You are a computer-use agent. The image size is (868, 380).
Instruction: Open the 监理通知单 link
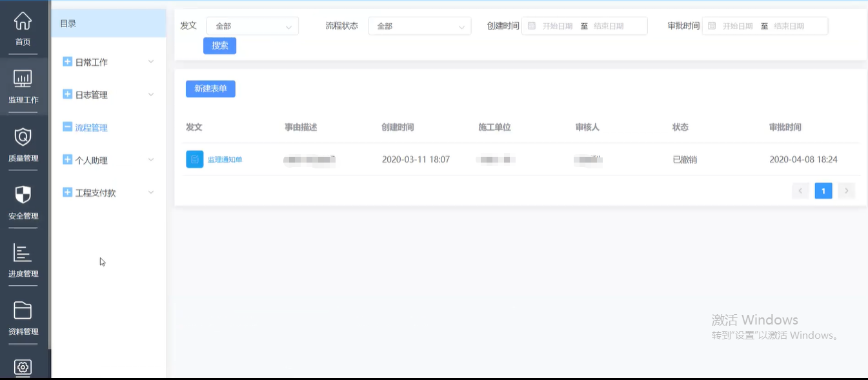point(225,159)
